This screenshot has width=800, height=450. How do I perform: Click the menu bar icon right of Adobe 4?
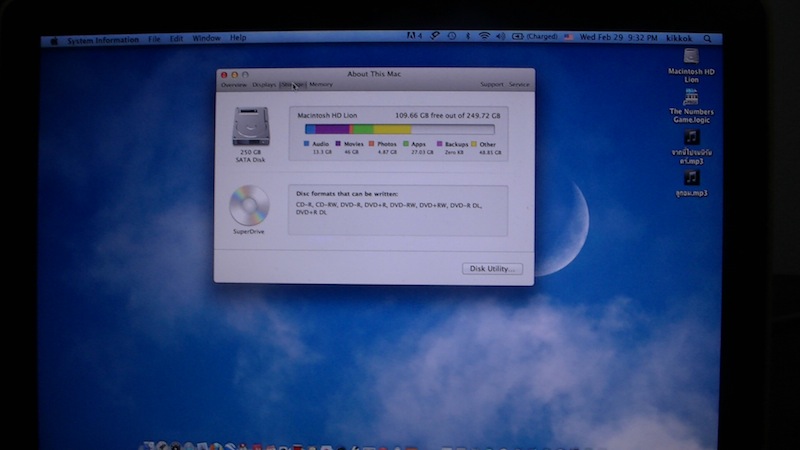click(435, 36)
